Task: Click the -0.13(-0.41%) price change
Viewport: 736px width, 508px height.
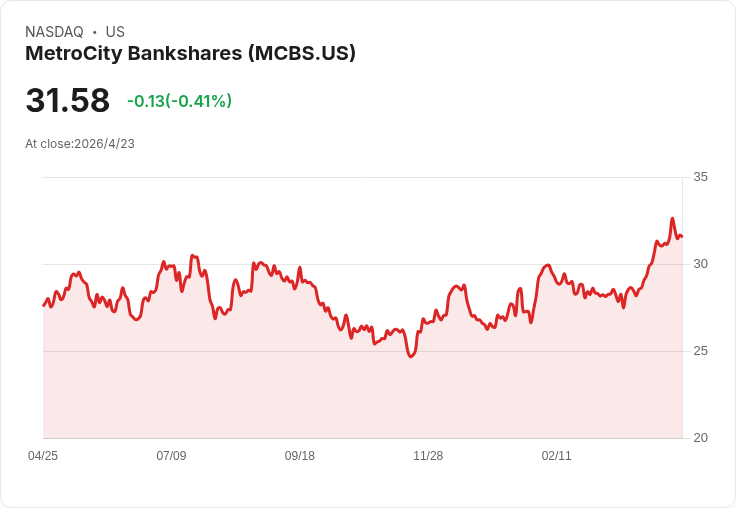Action: pyautogui.click(x=179, y=101)
